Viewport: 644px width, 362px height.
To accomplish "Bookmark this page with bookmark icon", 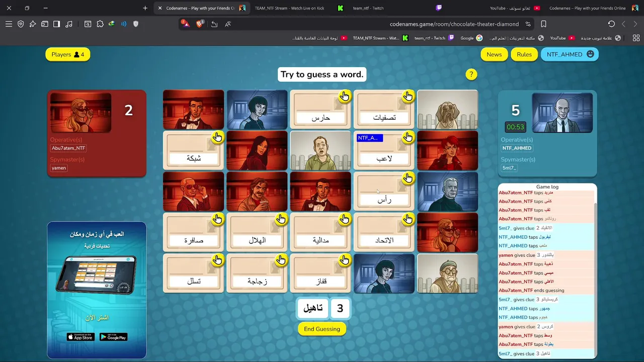I will tap(544, 24).
